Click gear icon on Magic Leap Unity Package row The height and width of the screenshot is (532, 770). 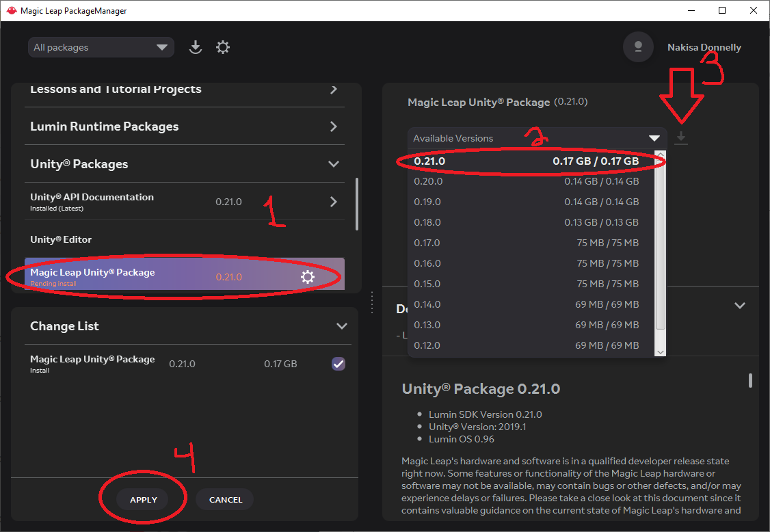pyautogui.click(x=308, y=277)
